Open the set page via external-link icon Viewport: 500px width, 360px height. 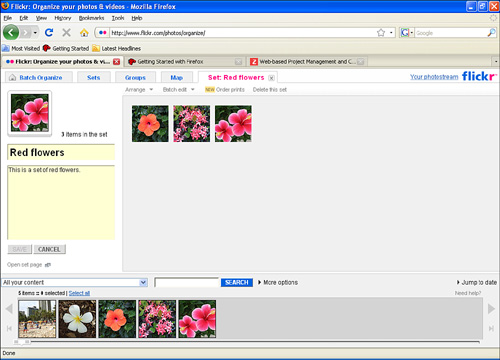[48, 265]
